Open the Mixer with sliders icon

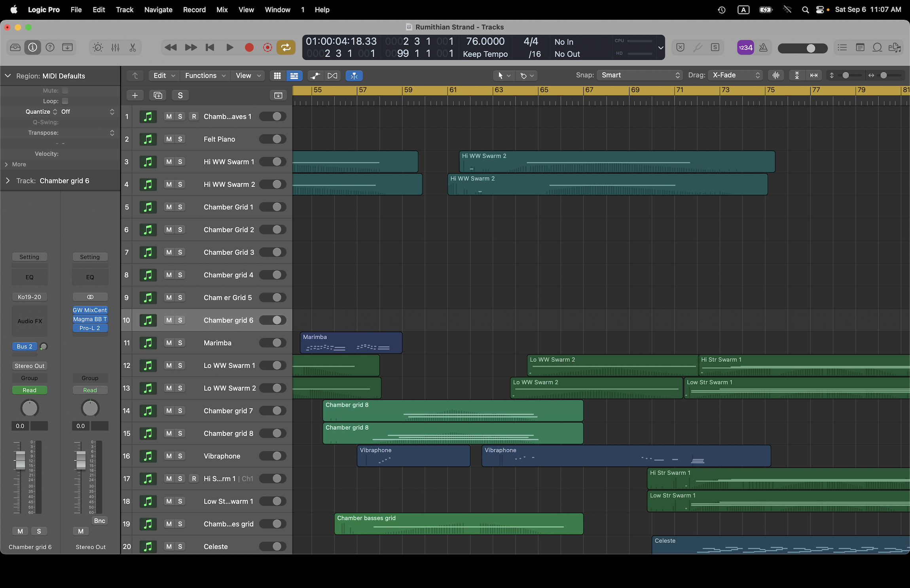tap(115, 47)
